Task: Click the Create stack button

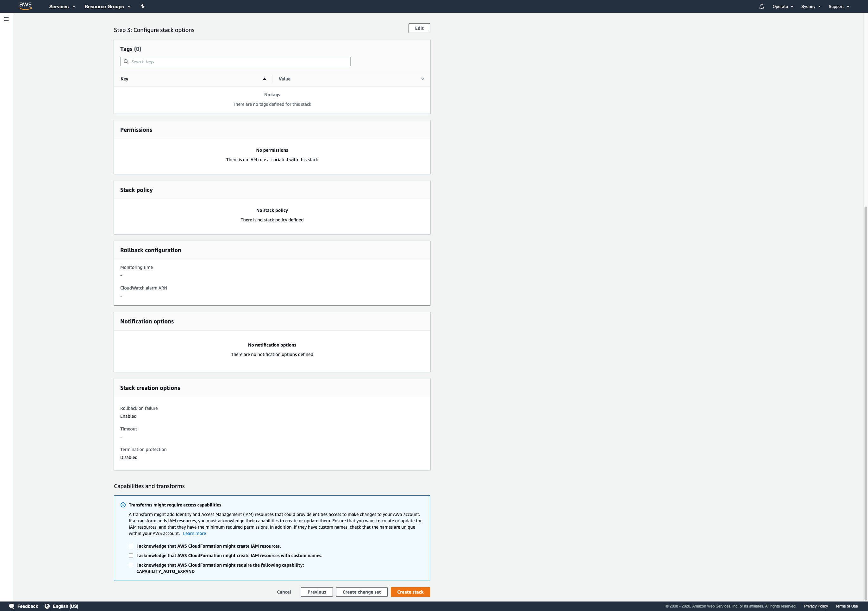Action: (410, 592)
